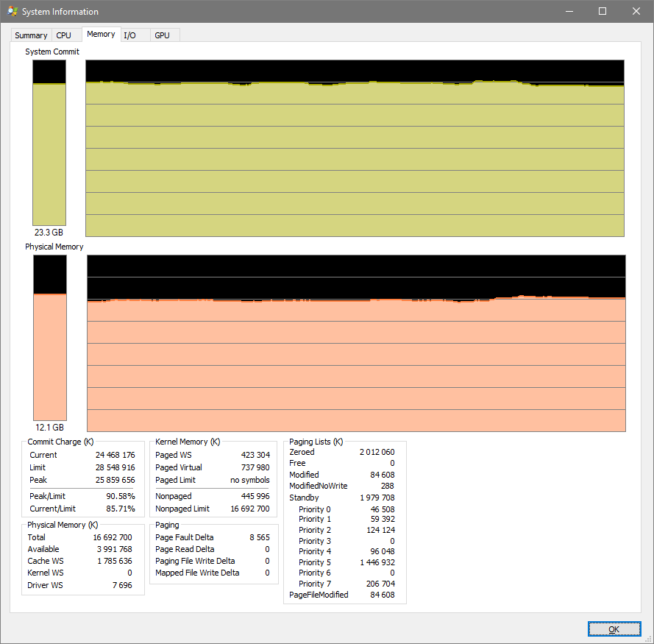
Task: Select Commit Charge Current value 24 468 176
Action: pos(115,455)
